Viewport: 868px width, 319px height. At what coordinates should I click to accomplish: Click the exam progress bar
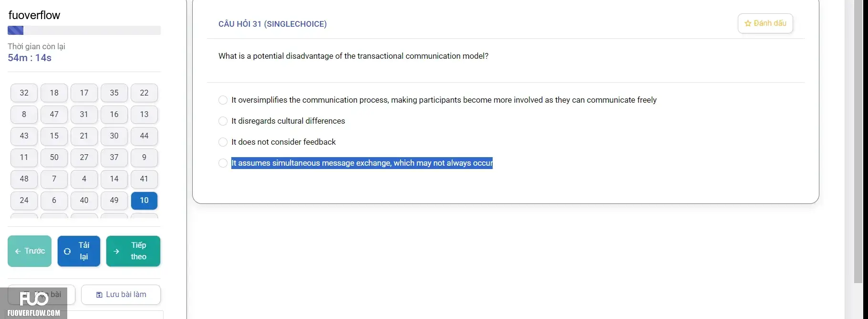coord(84,31)
